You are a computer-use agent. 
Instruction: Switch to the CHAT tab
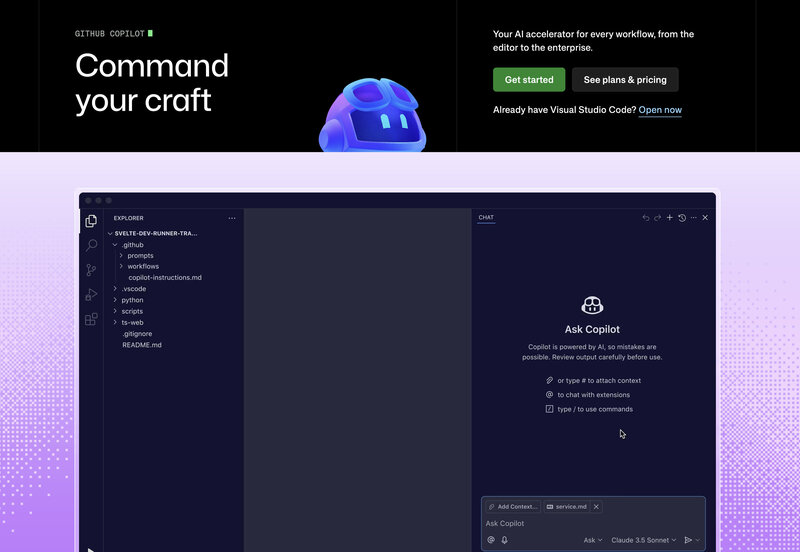coord(486,217)
